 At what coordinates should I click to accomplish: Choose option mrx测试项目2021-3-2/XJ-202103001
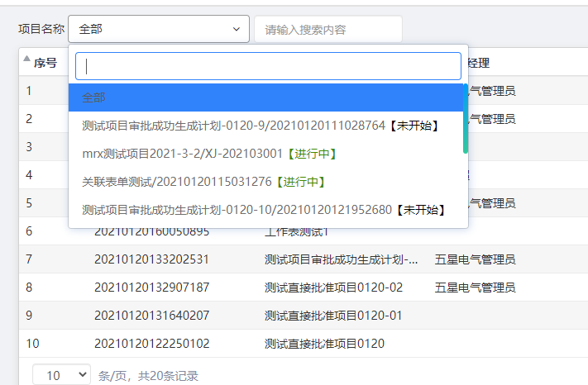pos(265,154)
